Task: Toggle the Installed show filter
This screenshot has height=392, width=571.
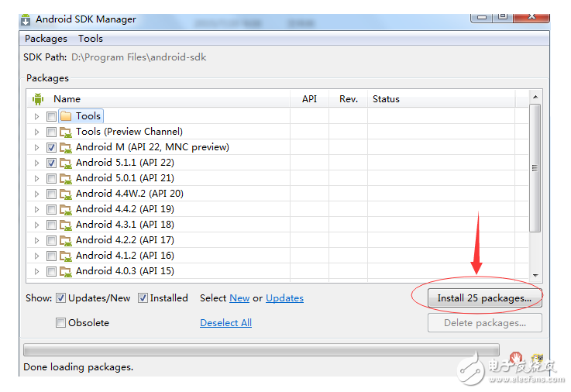Action: click(x=143, y=298)
